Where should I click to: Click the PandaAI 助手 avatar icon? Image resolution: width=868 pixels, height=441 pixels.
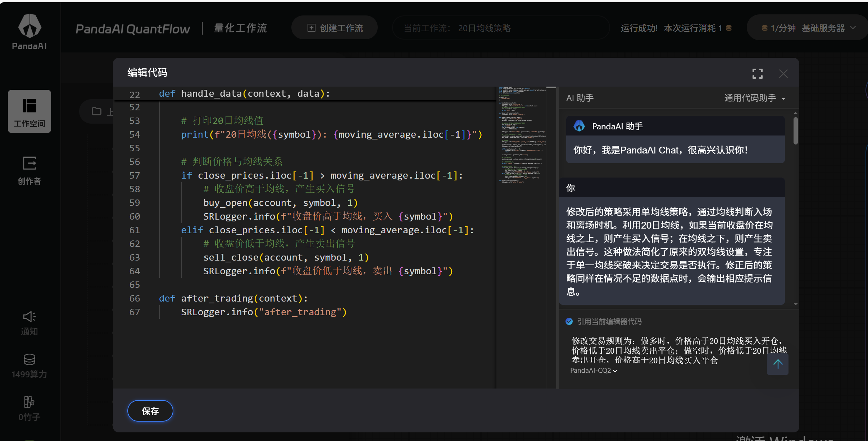(x=579, y=126)
